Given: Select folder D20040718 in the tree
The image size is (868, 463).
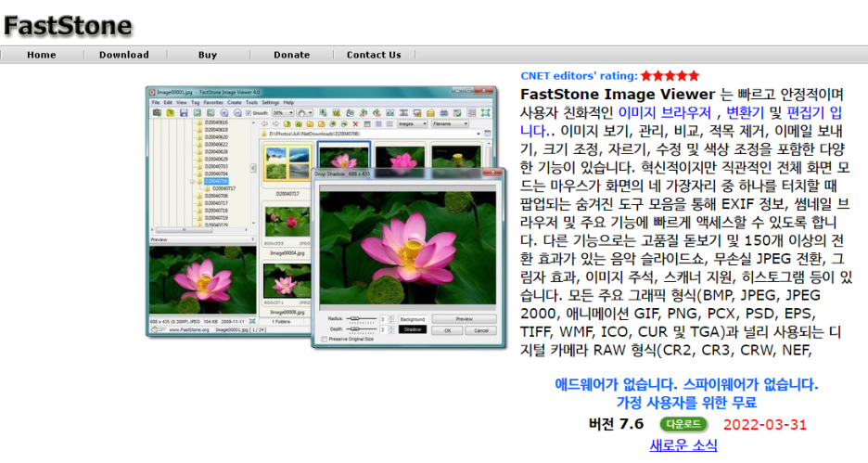Looking at the screenshot, I should point(216,211).
